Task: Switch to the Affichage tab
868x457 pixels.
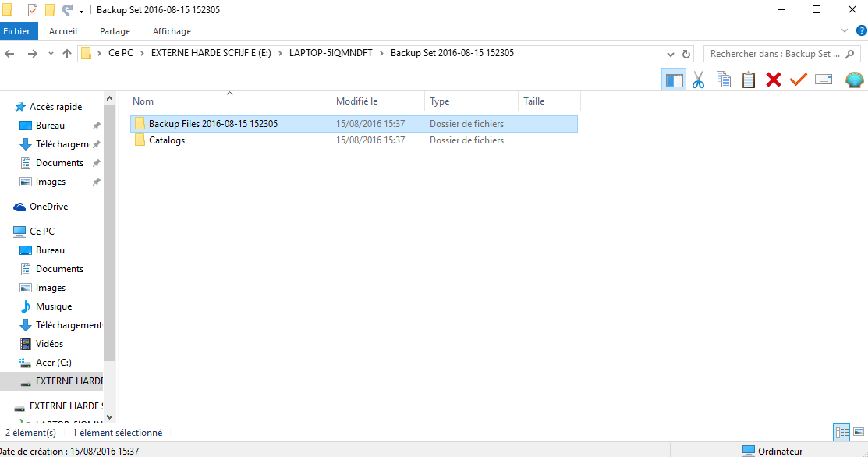Action: coord(172,31)
